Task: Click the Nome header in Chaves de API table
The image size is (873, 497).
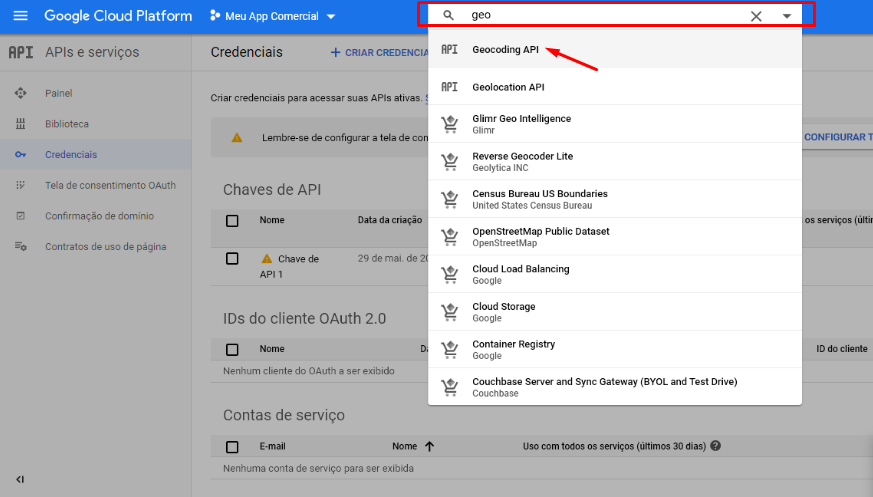Action: [272, 220]
